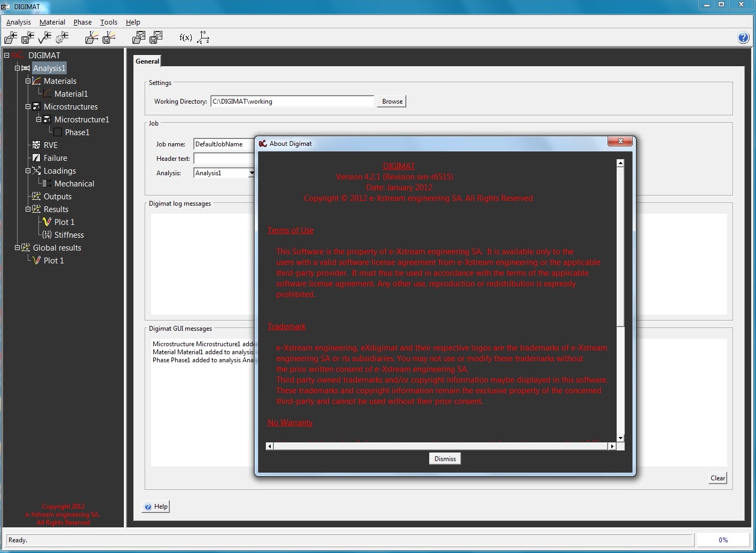Click the save material curves icon
This screenshot has height=553, width=756.
coord(109,37)
